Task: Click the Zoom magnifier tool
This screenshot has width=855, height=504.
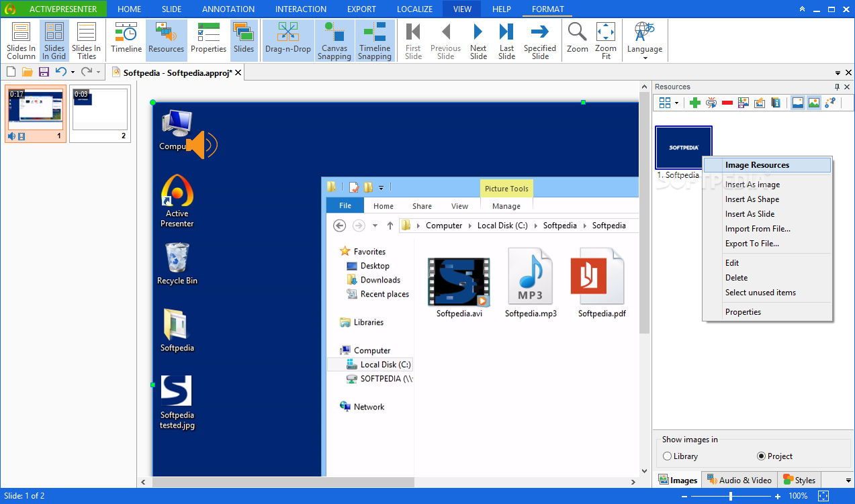Action: [577, 37]
